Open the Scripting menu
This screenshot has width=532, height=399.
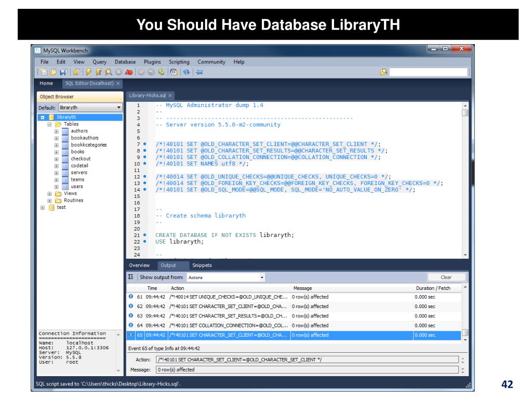click(179, 62)
